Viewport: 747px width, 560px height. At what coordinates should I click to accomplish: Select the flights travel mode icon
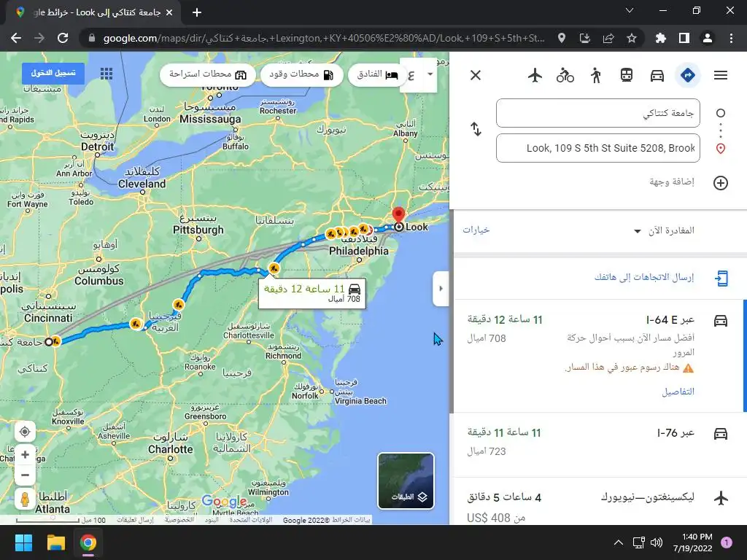(535, 75)
